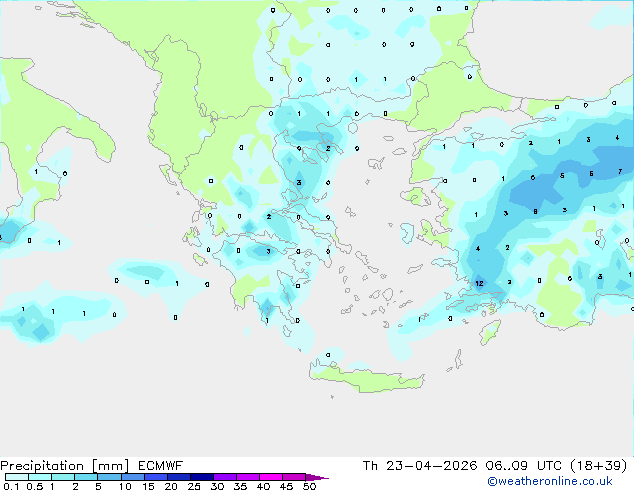The width and height of the screenshot is (634, 490).
Task: Click the legend label '35'
Action: (240, 486)
